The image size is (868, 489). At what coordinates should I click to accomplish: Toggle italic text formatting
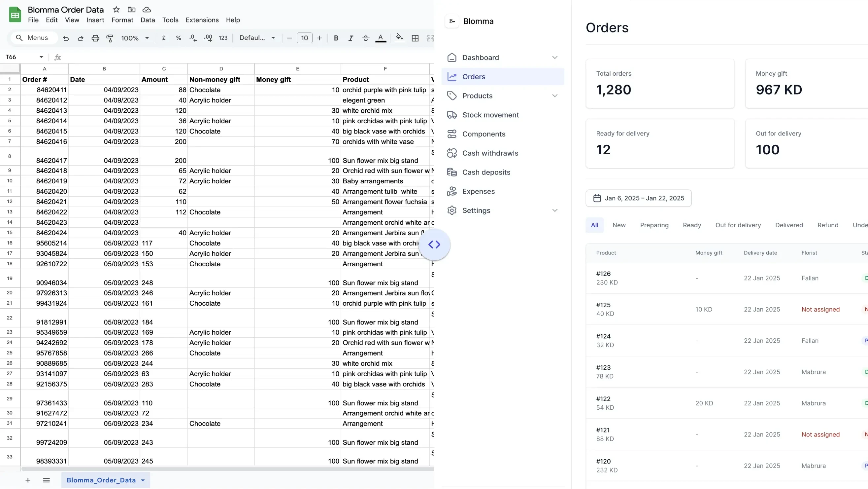coord(351,38)
